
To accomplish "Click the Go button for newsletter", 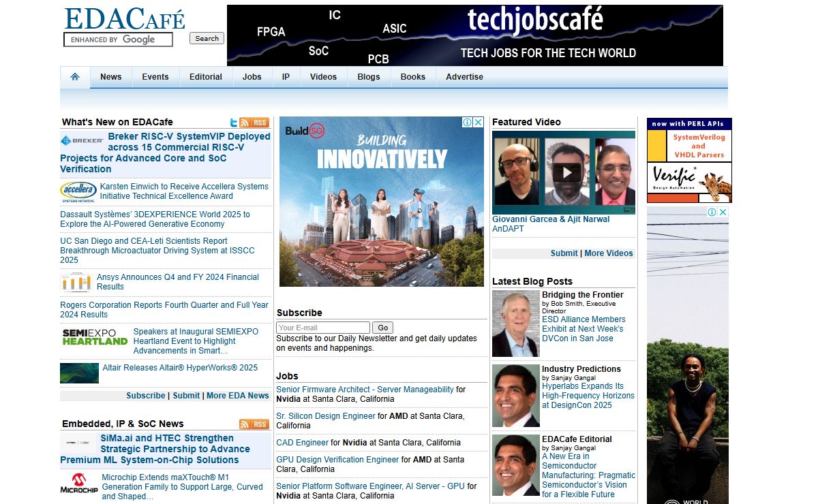I will [x=383, y=328].
